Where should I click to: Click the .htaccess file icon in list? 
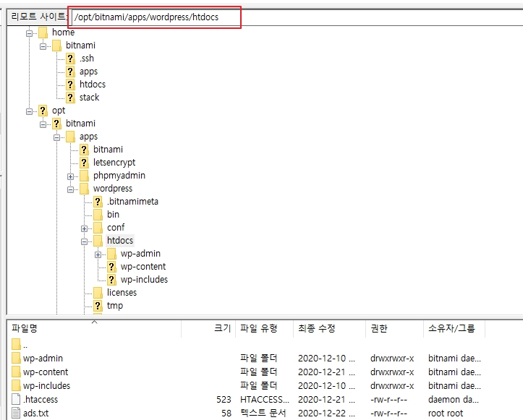pos(17,399)
